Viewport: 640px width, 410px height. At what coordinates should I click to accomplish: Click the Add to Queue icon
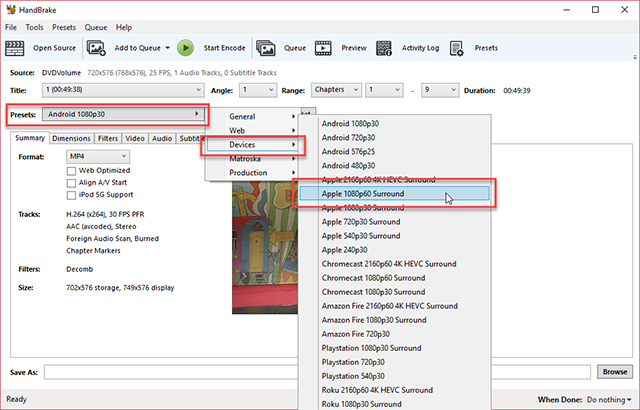(96, 47)
